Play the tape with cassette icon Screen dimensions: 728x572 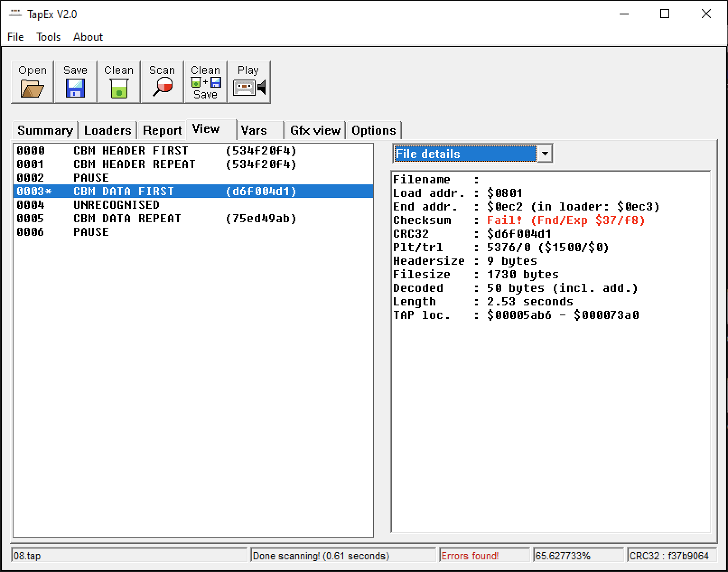[249, 87]
